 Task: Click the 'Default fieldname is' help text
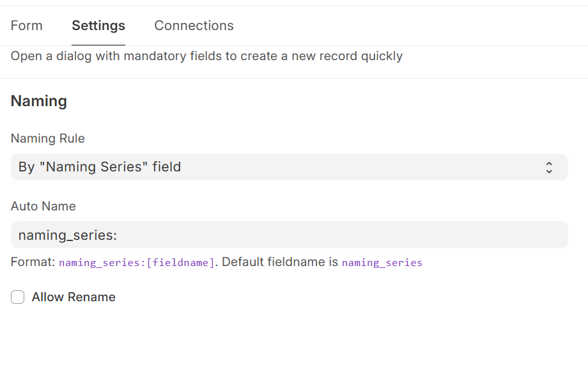click(280, 262)
